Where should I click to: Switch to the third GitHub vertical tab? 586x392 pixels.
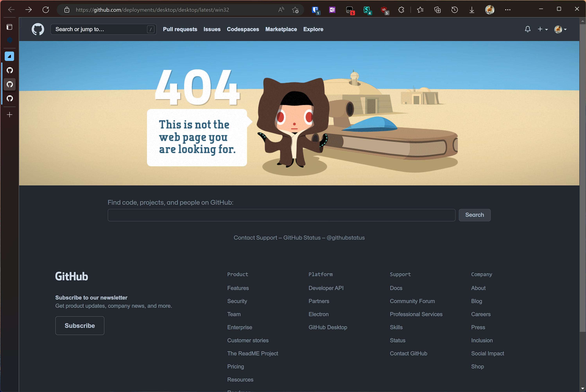pyautogui.click(x=10, y=98)
